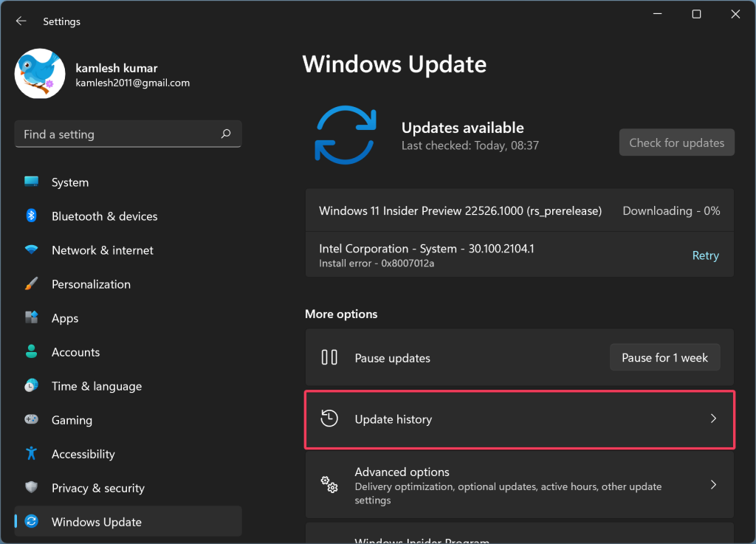This screenshot has width=756, height=544.
Task: Open Update history
Action: pyautogui.click(x=520, y=419)
